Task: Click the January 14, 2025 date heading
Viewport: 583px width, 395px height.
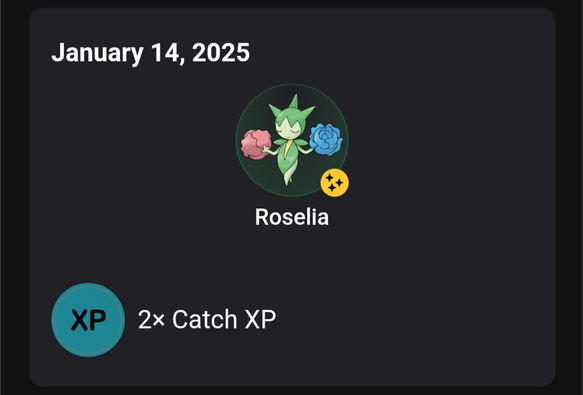Action: (151, 53)
